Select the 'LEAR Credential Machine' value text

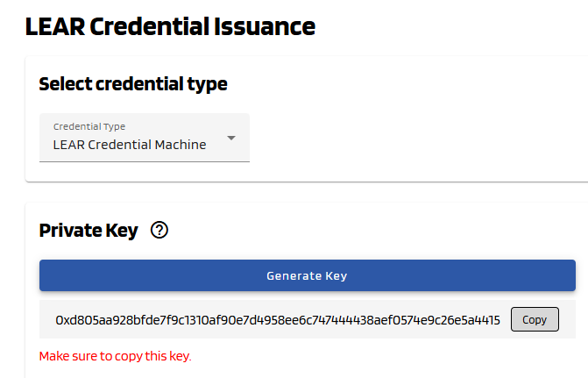[x=130, y=145]
